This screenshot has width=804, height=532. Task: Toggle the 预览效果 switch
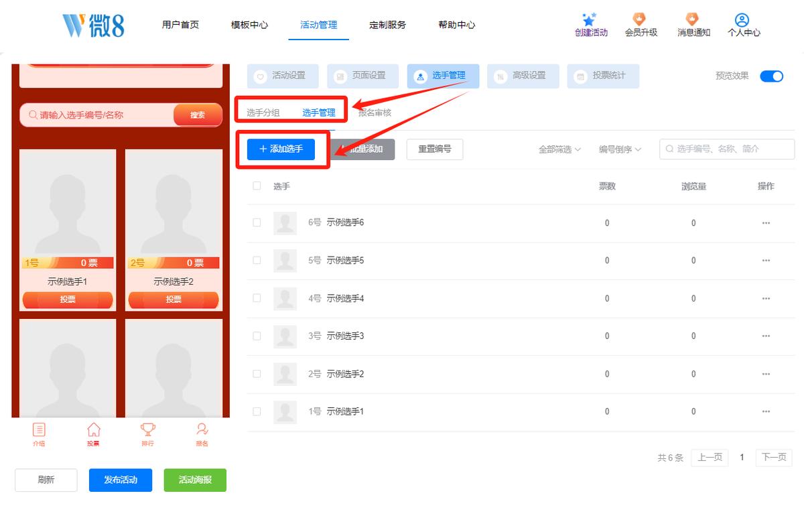[x=772, y=76]
